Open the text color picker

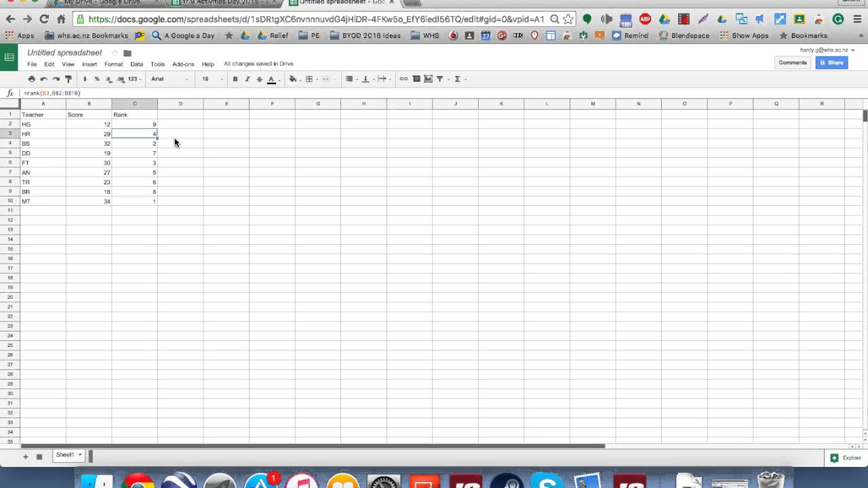pos(271,79)
